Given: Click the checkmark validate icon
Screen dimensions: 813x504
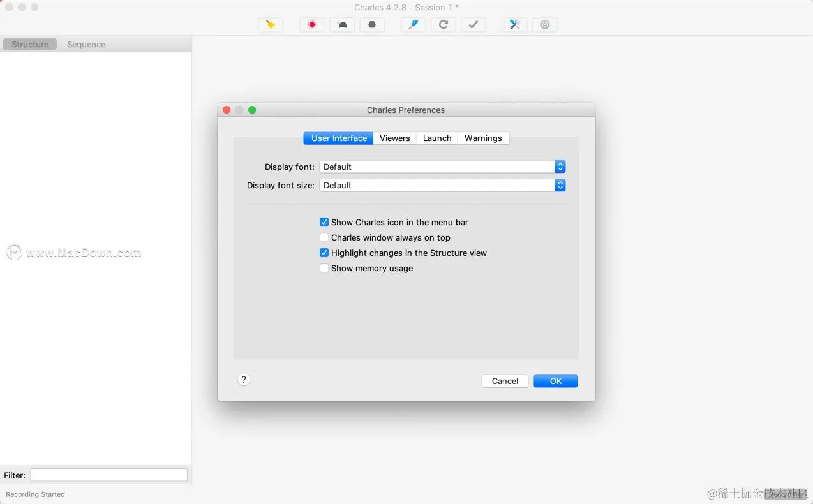Looking at the screenshot, I should [474, 25].
